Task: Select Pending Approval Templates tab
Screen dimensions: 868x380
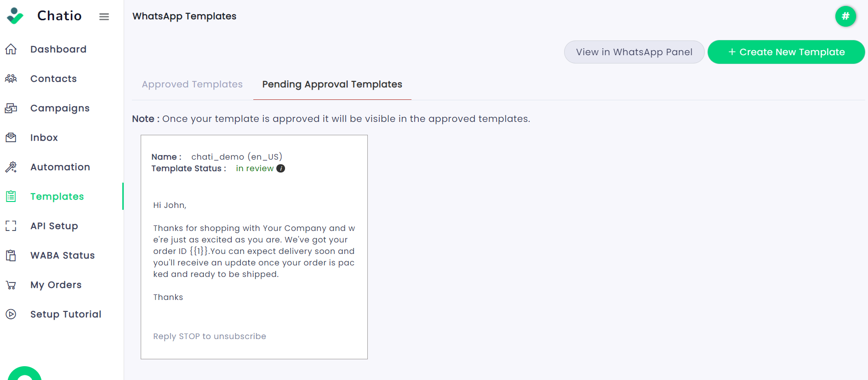Action: 332,84
